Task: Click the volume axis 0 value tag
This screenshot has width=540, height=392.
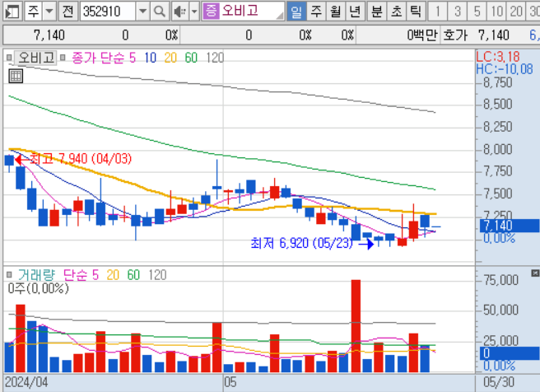Action: [510, 353]
